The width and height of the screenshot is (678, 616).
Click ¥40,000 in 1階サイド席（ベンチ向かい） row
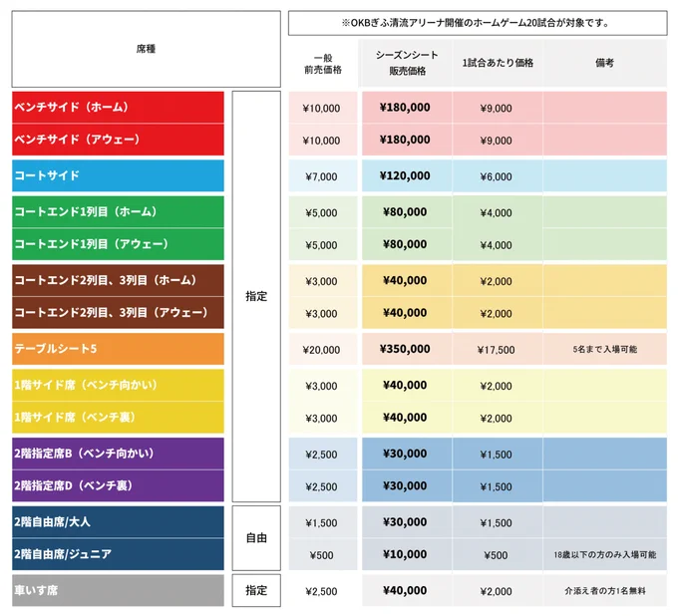click(x=405, y=385)
